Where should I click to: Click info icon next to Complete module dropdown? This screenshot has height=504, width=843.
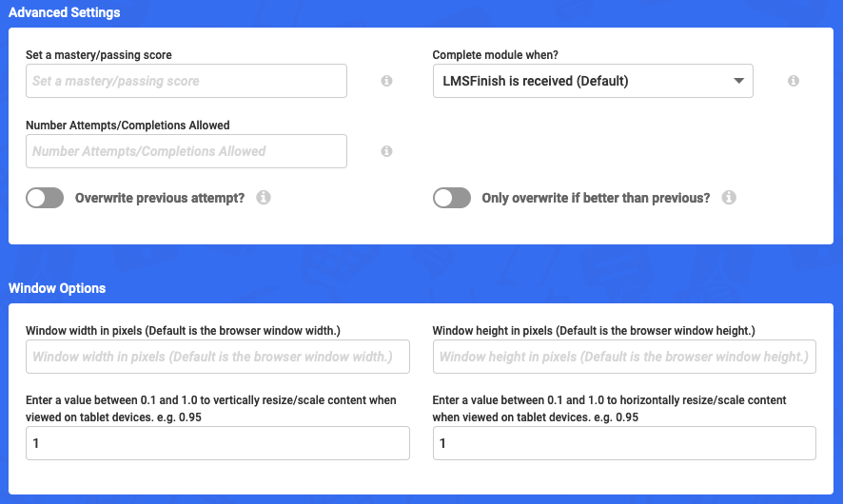(794, 82)
